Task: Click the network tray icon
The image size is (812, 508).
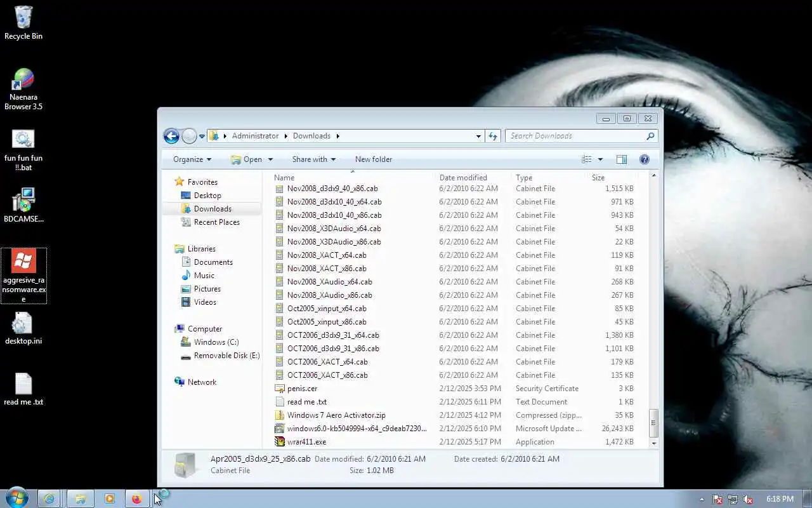Action: click(x=733, y=499)
